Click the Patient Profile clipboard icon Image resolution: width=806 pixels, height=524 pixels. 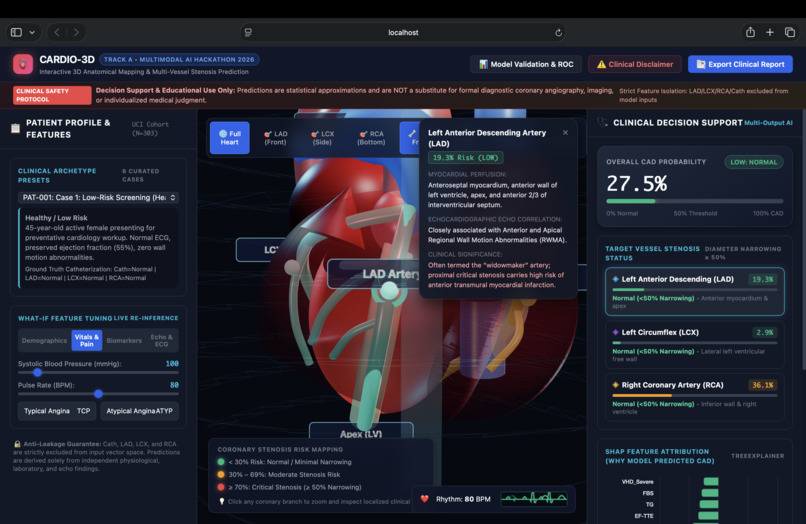[x=15, y=128]
